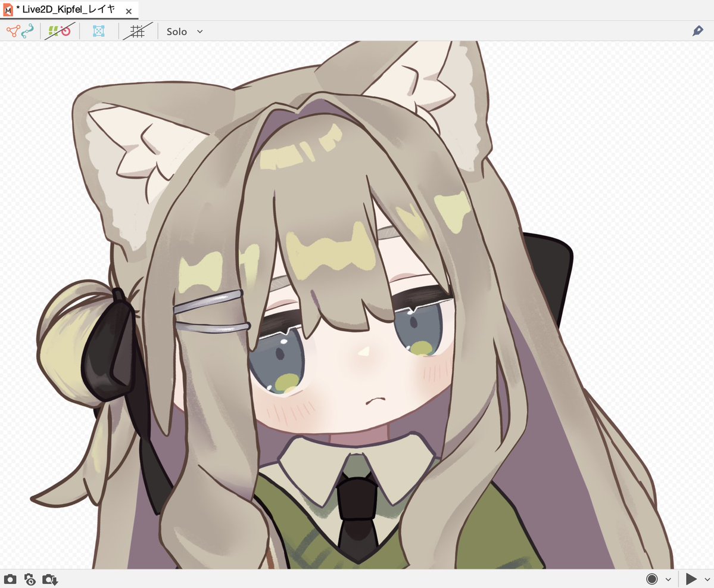The image size is (714, 588).
Task: Click the play button
Action: pos(691,579)
